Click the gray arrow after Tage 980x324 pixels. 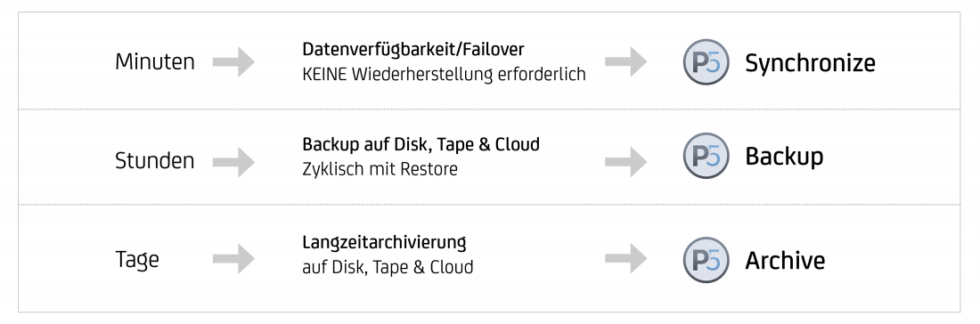click(x=233, y=258)
